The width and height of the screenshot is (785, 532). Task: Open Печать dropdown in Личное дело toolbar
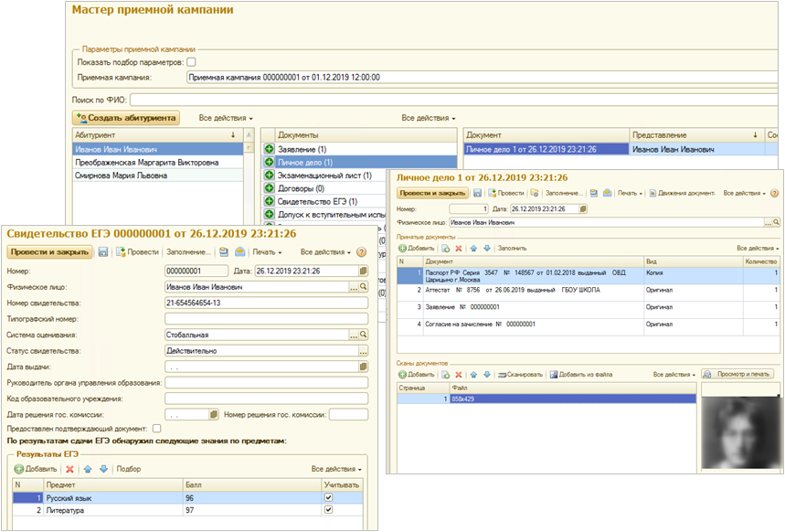pos(630,193)
